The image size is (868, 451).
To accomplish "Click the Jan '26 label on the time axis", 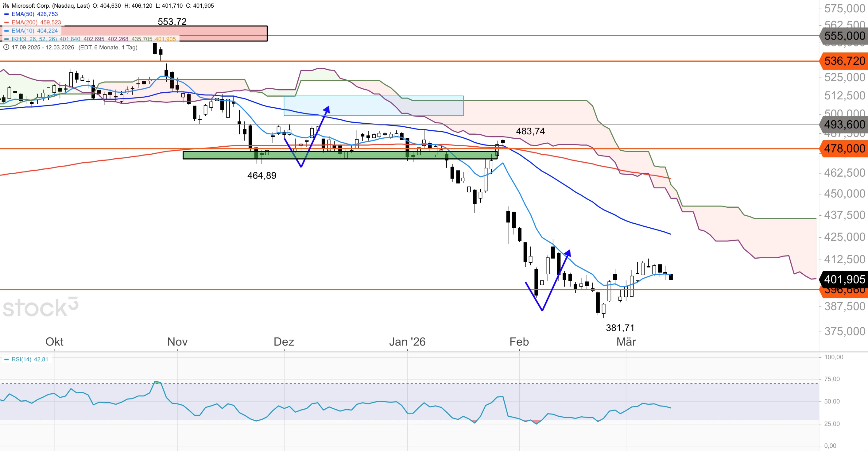I will [x=407, y=342].
